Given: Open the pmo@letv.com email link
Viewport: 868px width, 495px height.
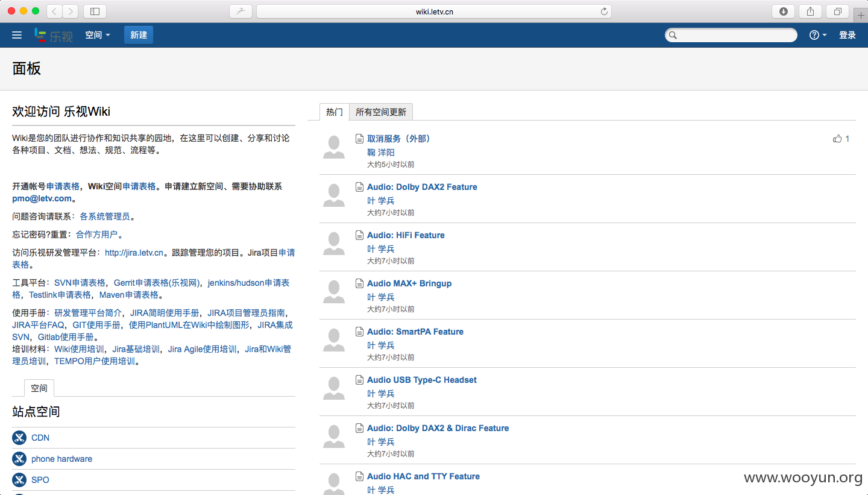Looking at the screenshot, I should (42, 198).
